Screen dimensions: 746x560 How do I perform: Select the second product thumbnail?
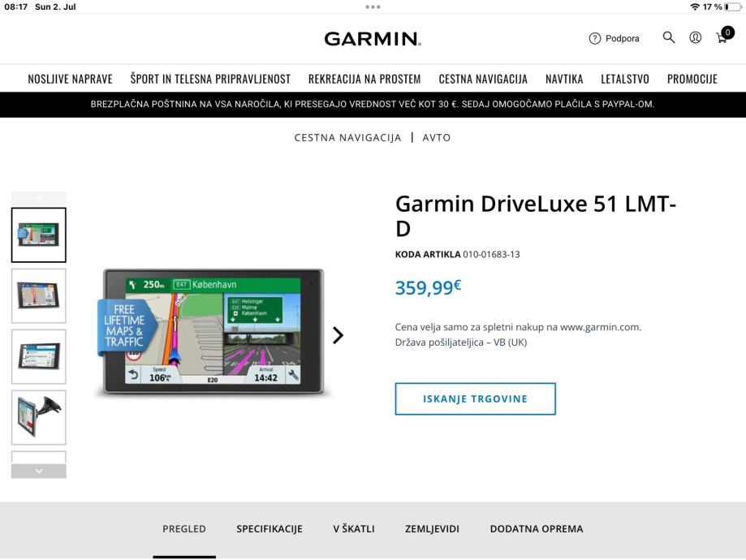(x=38, y=295)
